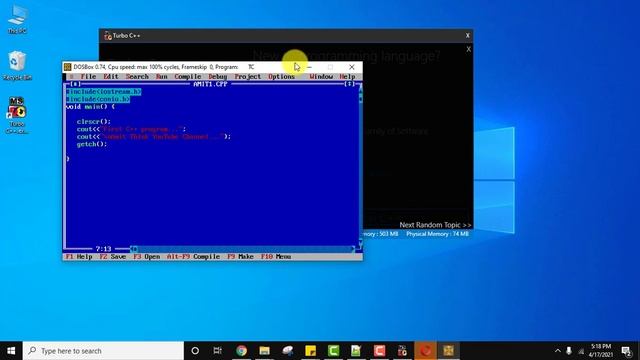640x360 pixels.
Task: Close AMIT1.CPP editor via its close box
Action: tap(76, 84)
